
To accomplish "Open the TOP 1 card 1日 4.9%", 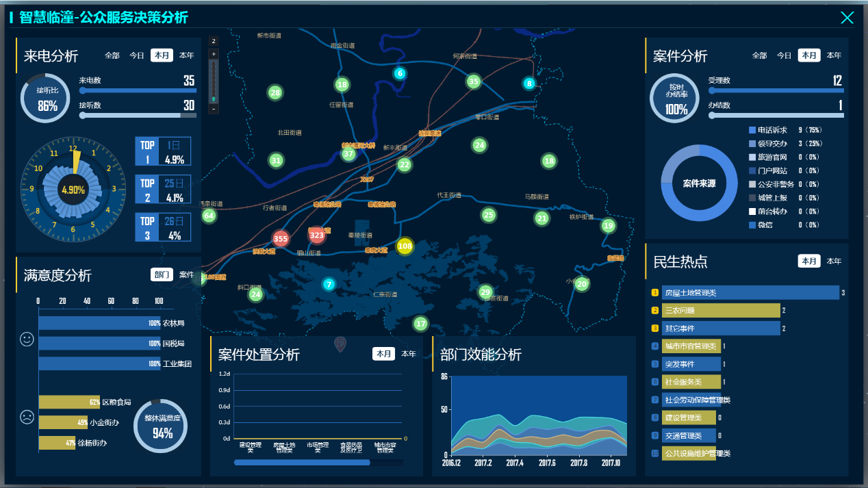I will [x=163, y=152].
